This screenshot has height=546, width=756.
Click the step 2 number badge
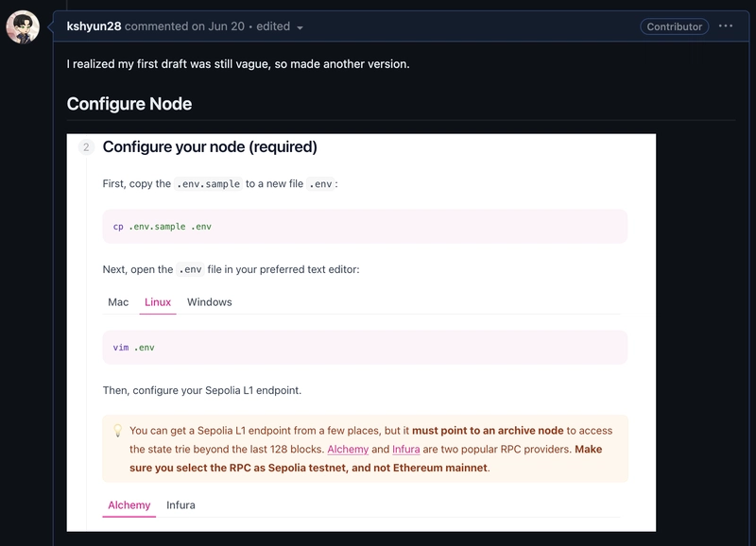coord(86,147)
